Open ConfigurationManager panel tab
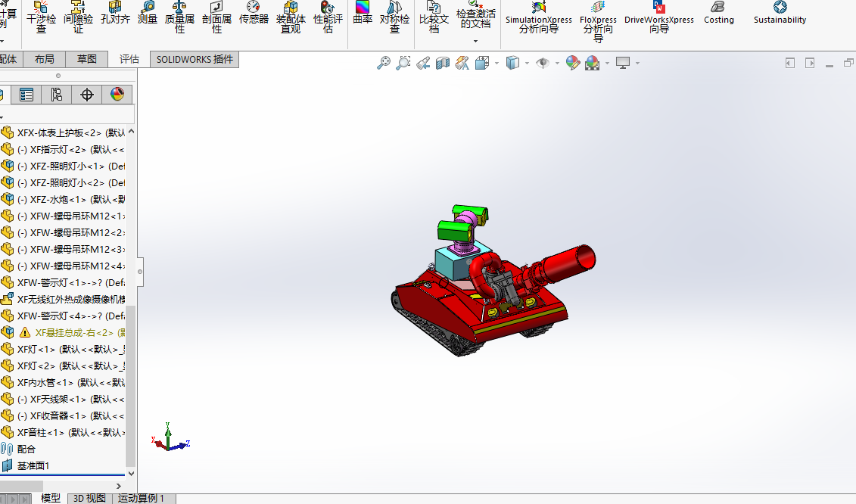 tap(56, 95)
